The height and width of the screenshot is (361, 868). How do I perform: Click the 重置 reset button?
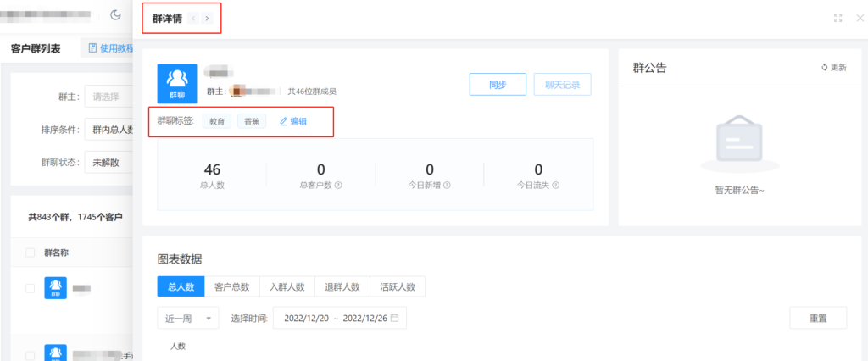818,318
